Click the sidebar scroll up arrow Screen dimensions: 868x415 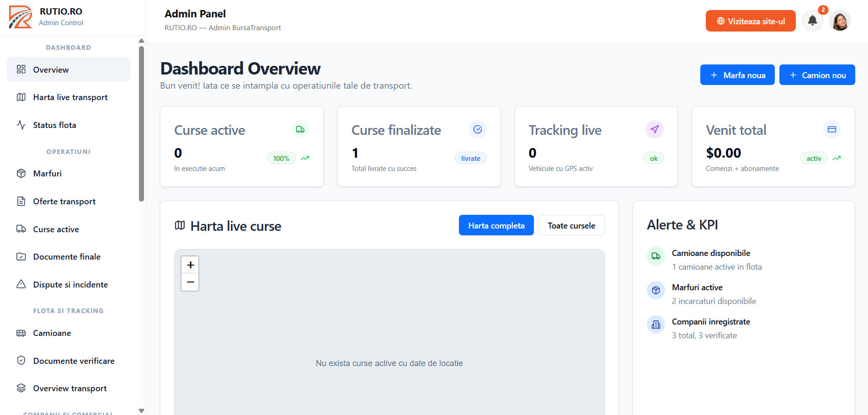tap(141, 41)
